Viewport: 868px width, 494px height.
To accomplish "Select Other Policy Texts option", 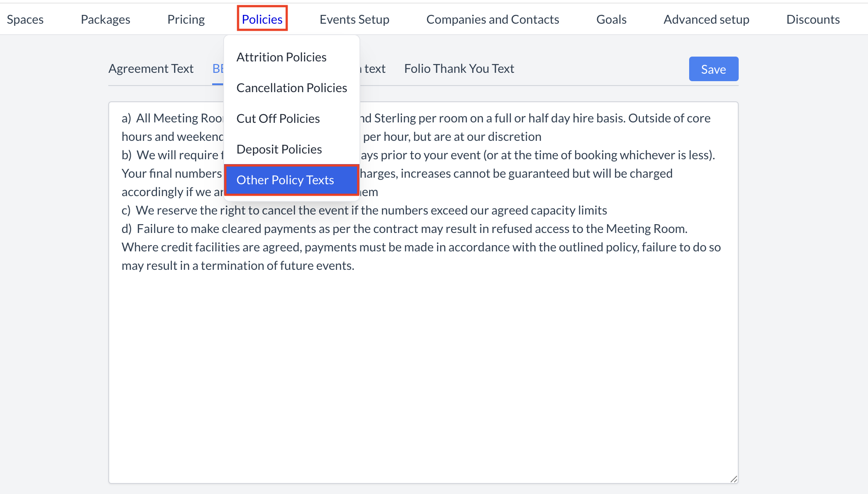I will [285, 180].
